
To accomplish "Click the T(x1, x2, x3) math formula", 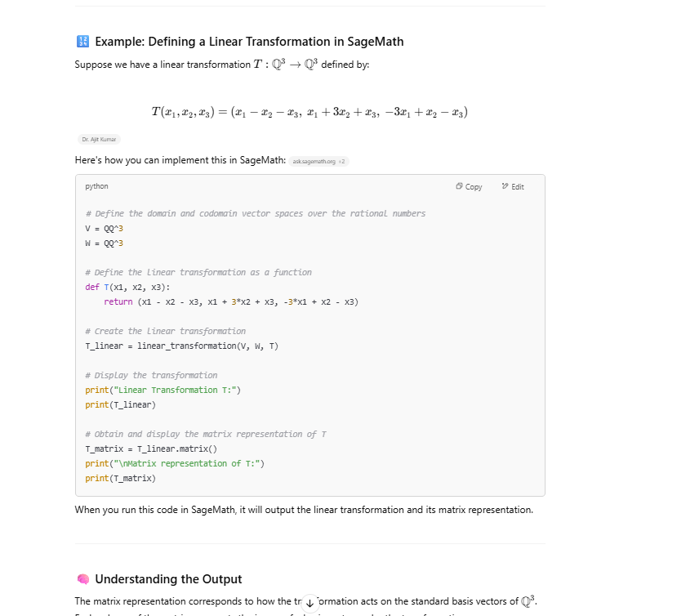I will coord(310,112).
